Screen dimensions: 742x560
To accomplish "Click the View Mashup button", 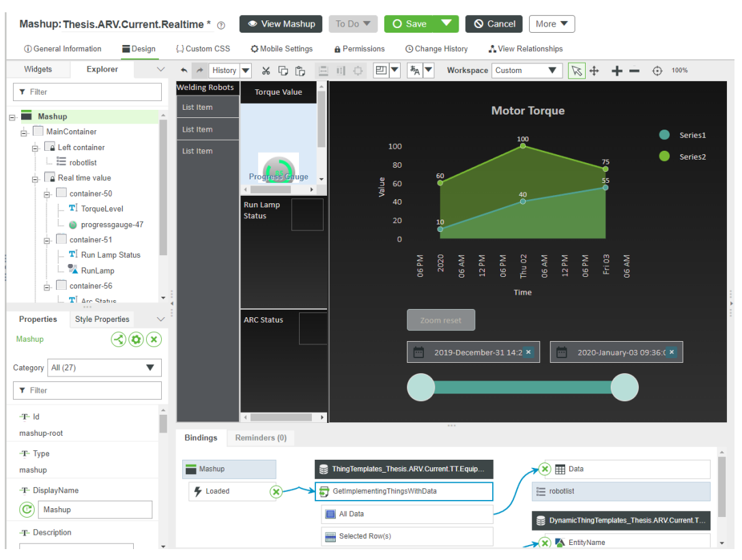I will 281,23.
